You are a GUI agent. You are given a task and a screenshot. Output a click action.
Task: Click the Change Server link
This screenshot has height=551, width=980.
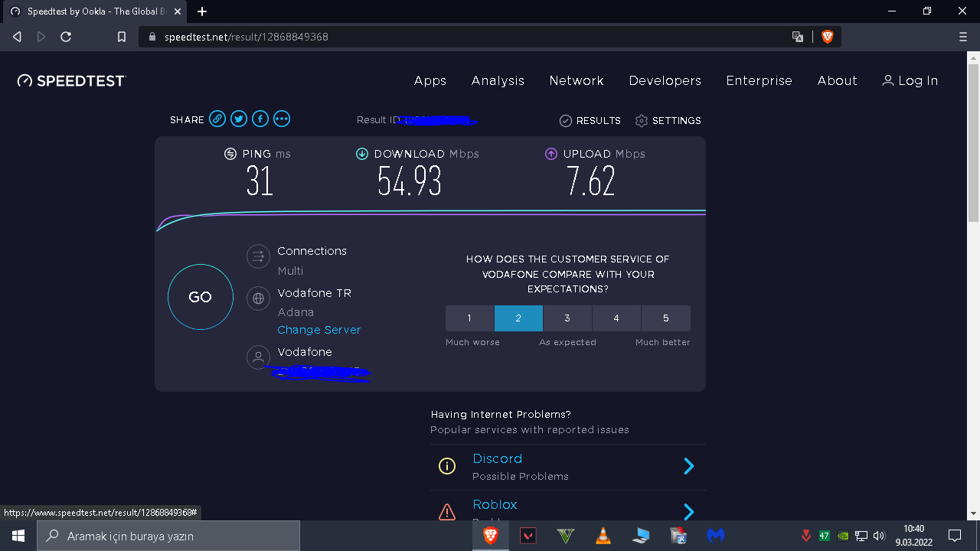(x=319, y=330)
